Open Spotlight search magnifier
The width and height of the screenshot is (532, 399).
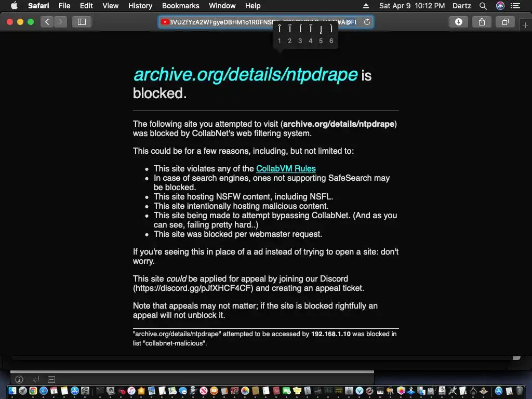click(483, 6)
